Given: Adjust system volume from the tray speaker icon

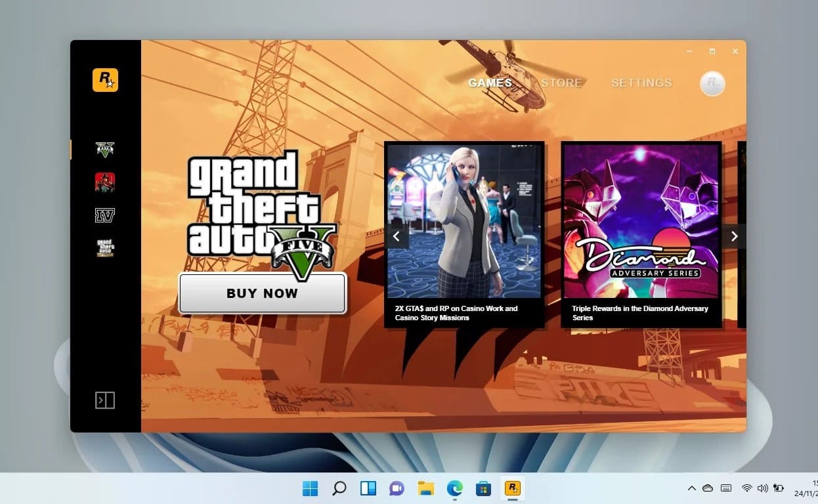Looking at the screenshot, I should [762, 488].
